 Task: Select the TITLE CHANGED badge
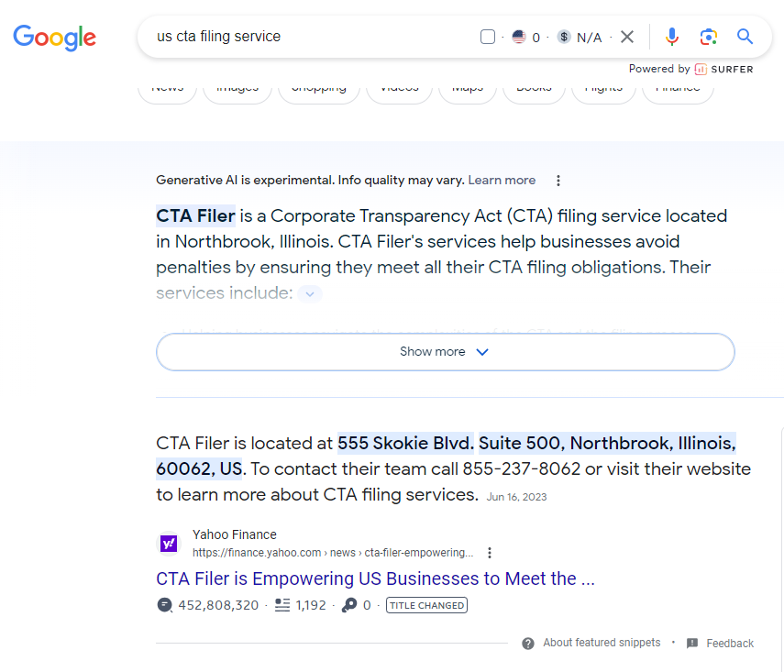(x=426, y=605)
